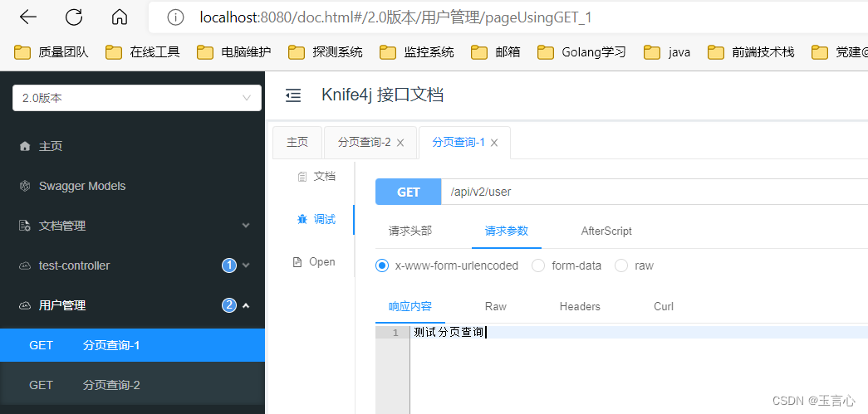Reload the page with the refresh icon

[74, 17]
